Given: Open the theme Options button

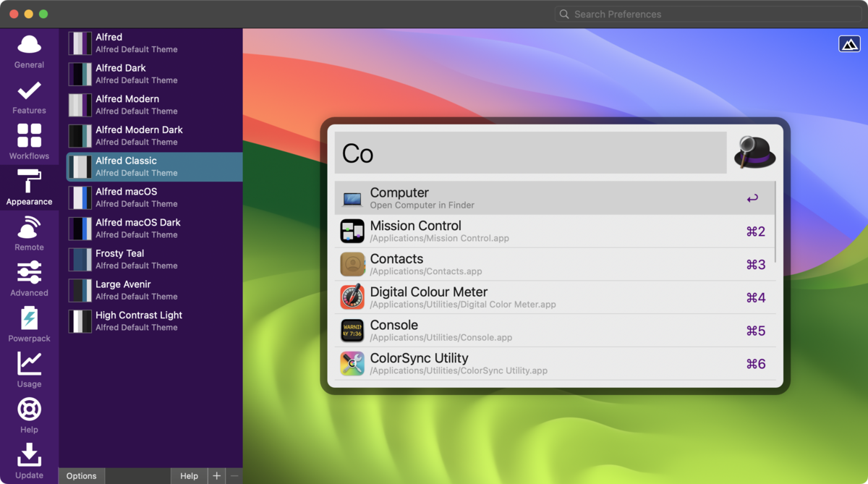Looking at the screenshot, I should (82, 476).
